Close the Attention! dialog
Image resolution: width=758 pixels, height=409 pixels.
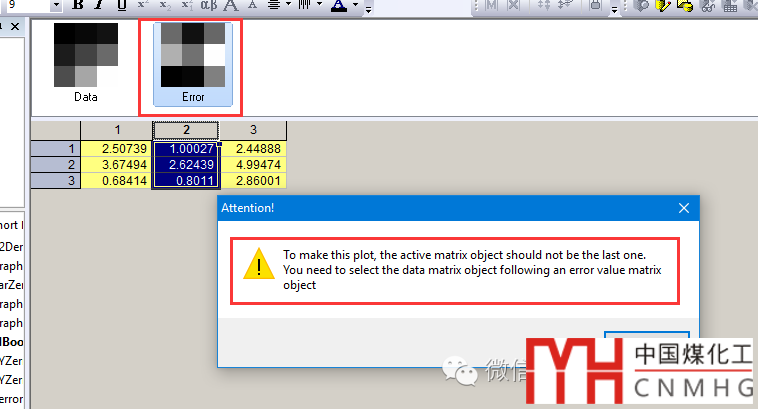click(x=684, y=208)
